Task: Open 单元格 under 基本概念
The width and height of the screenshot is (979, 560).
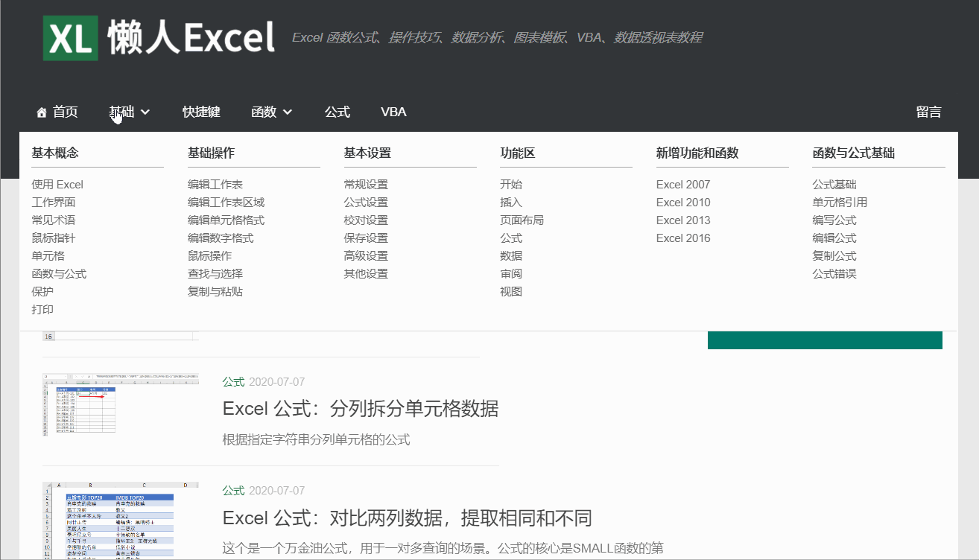Action: click(x=48, y=256)
